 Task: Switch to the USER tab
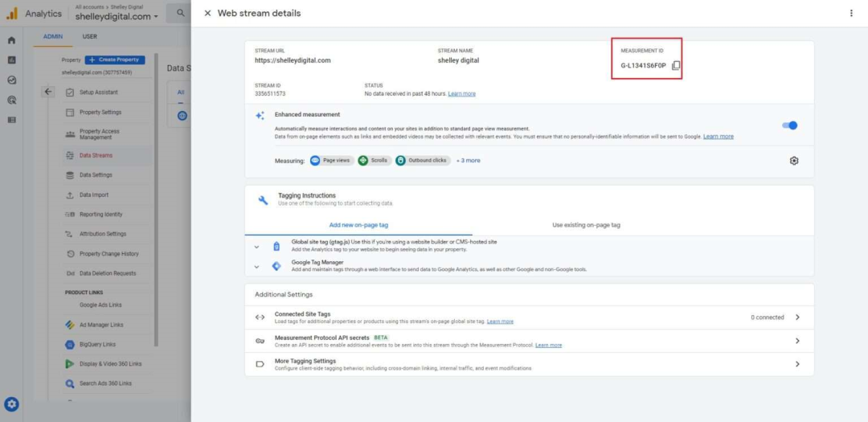[90, 37]
